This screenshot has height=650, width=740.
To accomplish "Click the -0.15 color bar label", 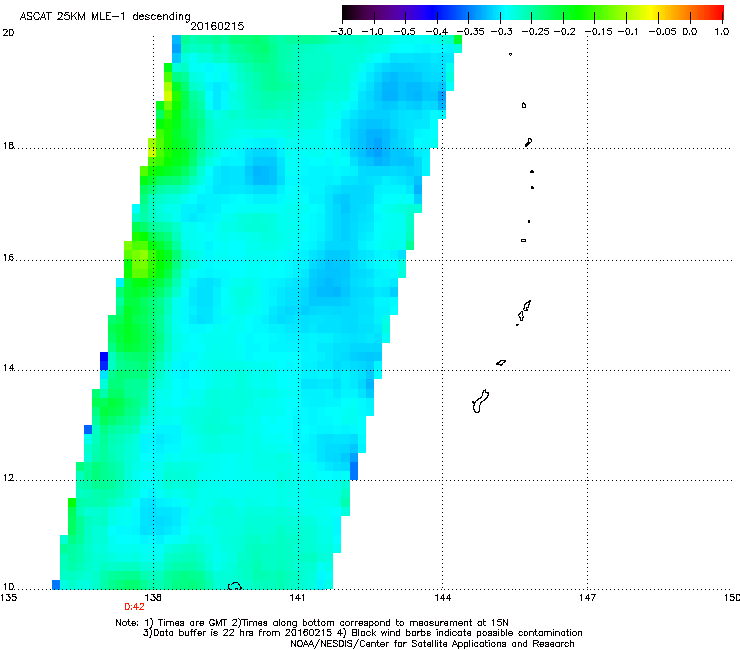I will pos(598,32).
